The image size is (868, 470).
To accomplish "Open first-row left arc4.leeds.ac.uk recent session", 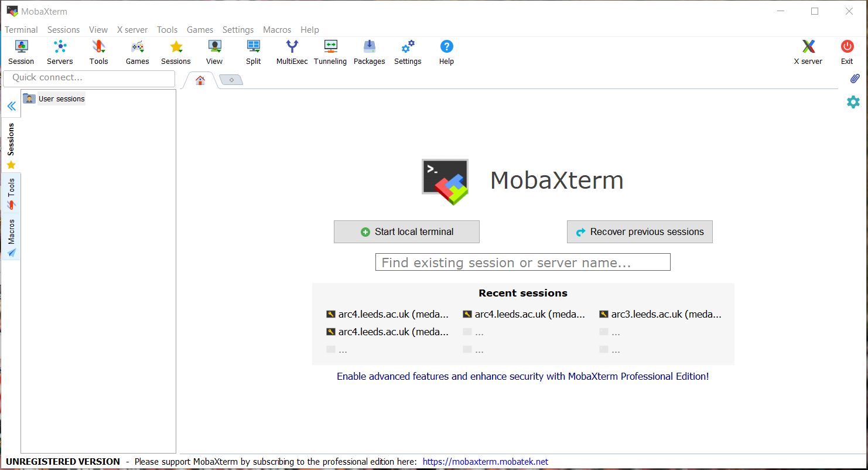I will [388, 314].
